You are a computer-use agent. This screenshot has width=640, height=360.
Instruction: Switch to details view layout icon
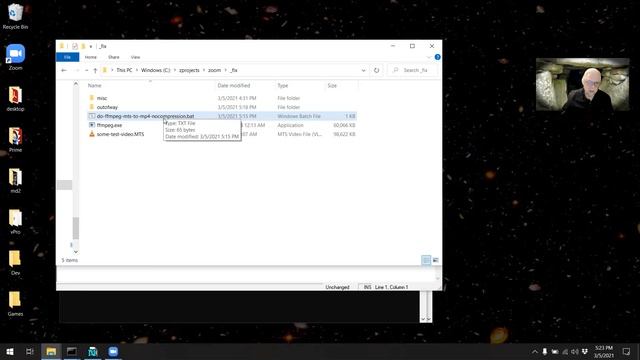click(426, 260)
